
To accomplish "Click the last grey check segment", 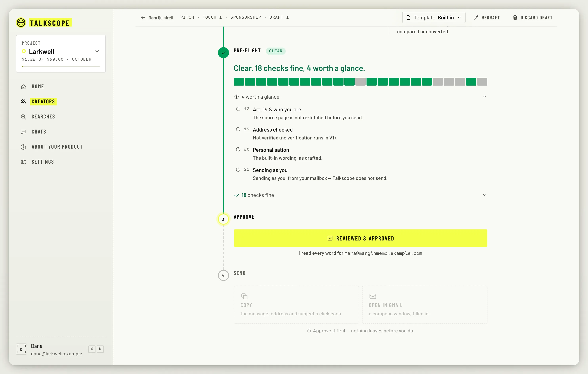I will (482, 82).
